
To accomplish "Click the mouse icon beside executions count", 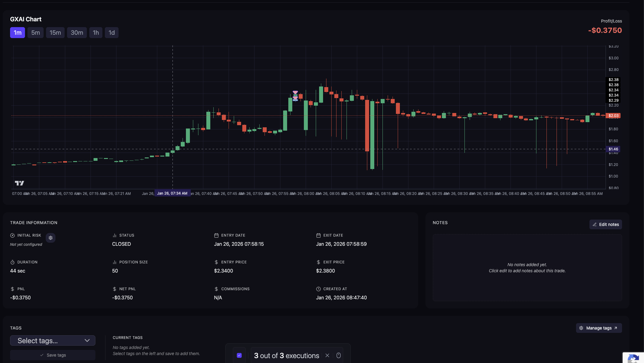I will (338, 355).
